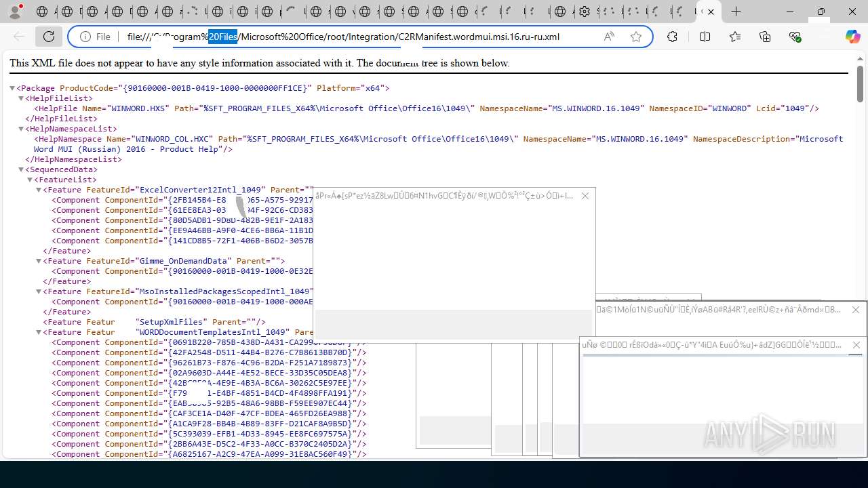Open the Favorites list icon
The image size is (868, 488).
click(735, 37)
